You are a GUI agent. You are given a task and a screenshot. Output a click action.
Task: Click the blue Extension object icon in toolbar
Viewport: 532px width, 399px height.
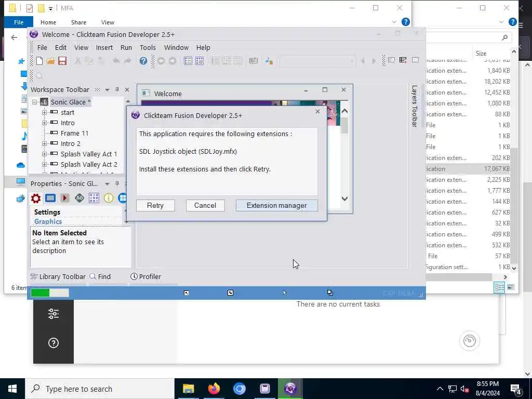click(x=269, y=61)
